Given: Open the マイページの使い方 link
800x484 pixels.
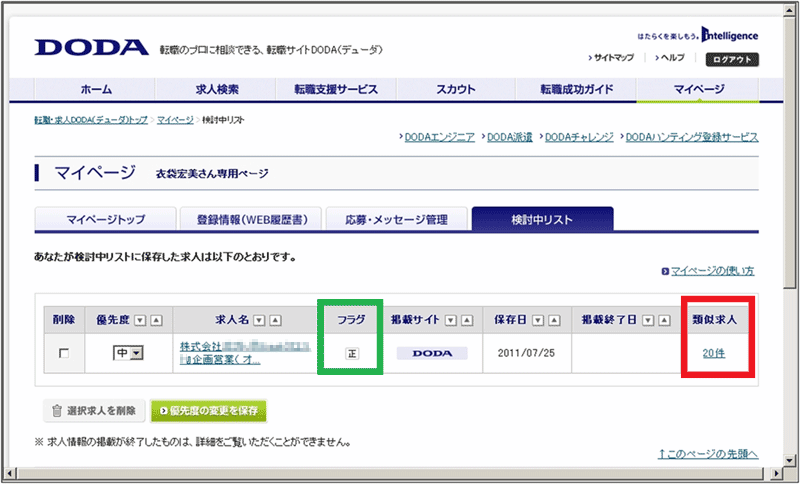Looking at the screenshot, I should click(x=711, y=271).
